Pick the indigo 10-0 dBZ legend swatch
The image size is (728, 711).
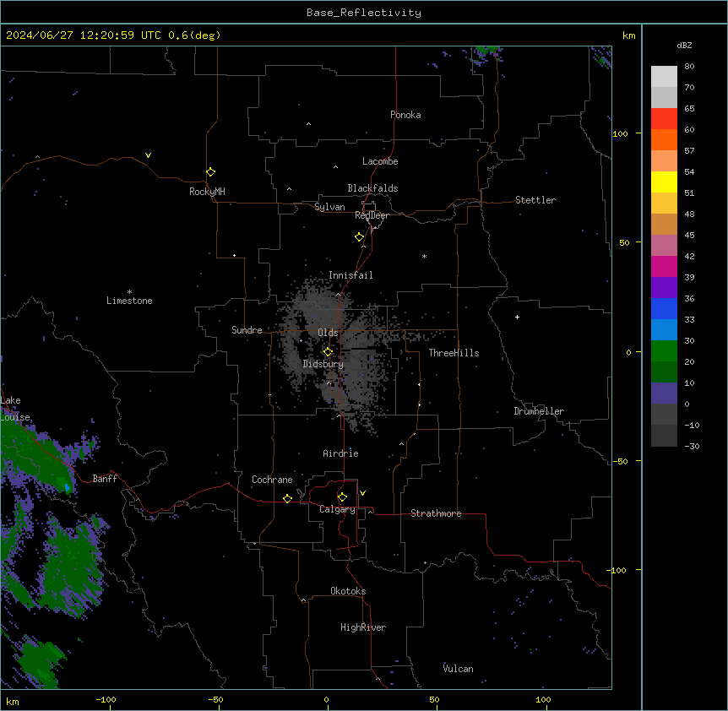pos(664,393)
